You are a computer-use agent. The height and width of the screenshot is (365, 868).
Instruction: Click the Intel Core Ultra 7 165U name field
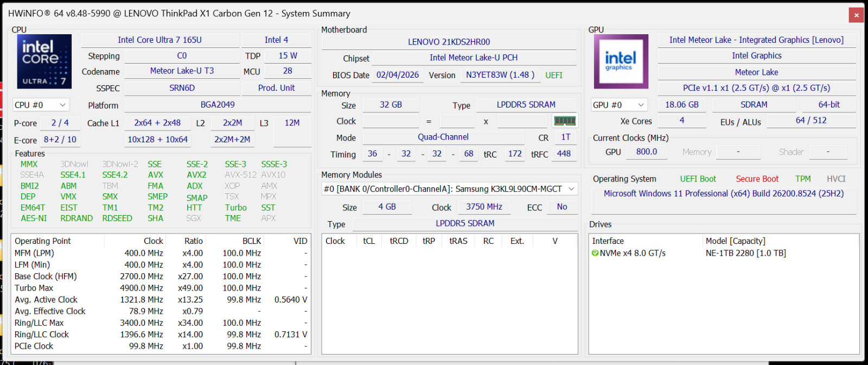point(160,40)
